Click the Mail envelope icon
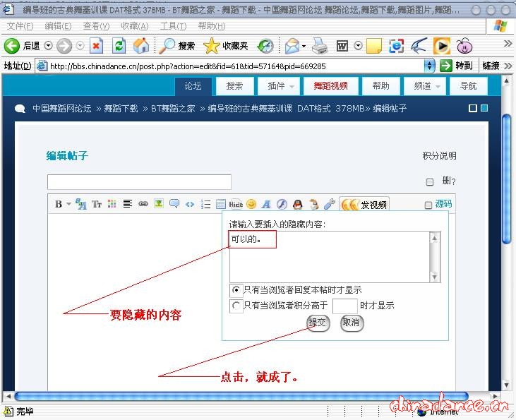The width and height of the screenshot is (516, 420). pos(292,46)
